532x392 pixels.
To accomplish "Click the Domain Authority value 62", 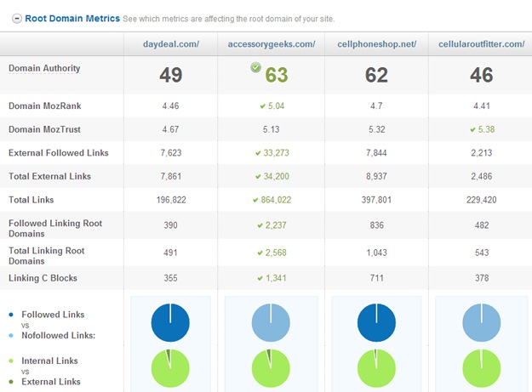I will tap(376, 75).
